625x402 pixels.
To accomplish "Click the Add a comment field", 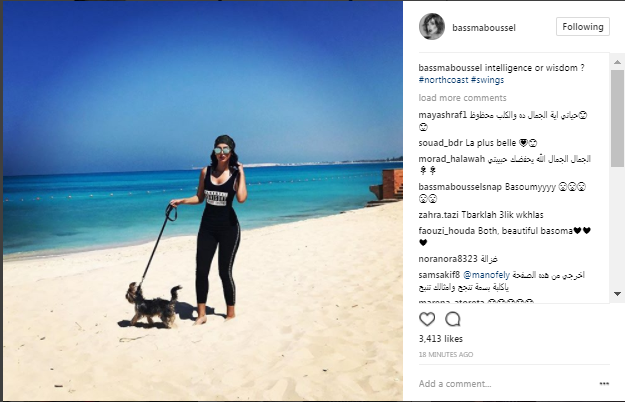I will [455, 384].
